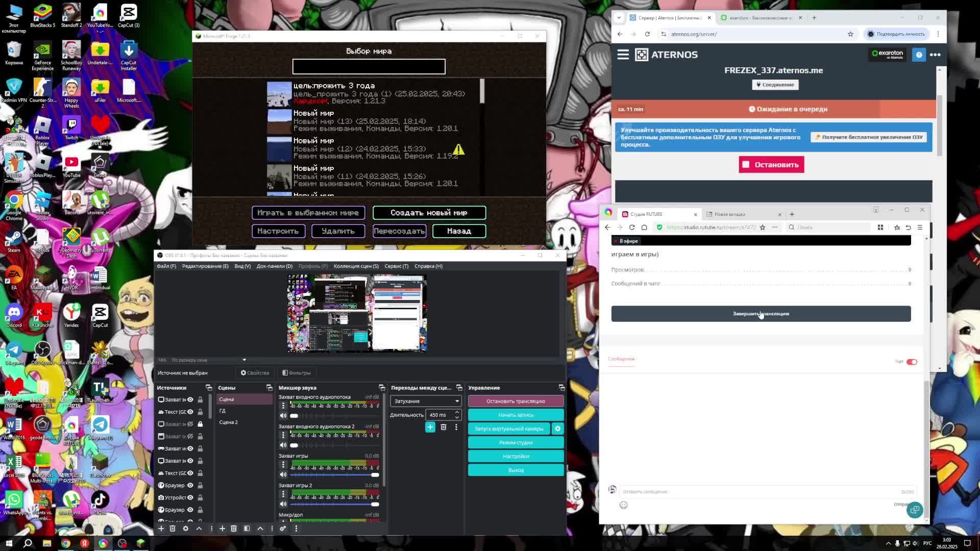Open emoji picker in Rutube chat
980x551 pixels.
[623, 505]
